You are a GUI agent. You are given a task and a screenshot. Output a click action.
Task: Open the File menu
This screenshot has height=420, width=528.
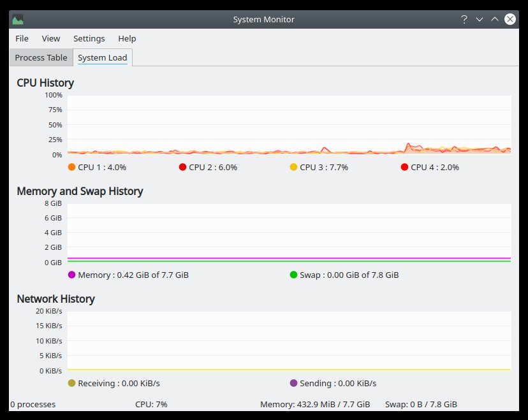22,38
